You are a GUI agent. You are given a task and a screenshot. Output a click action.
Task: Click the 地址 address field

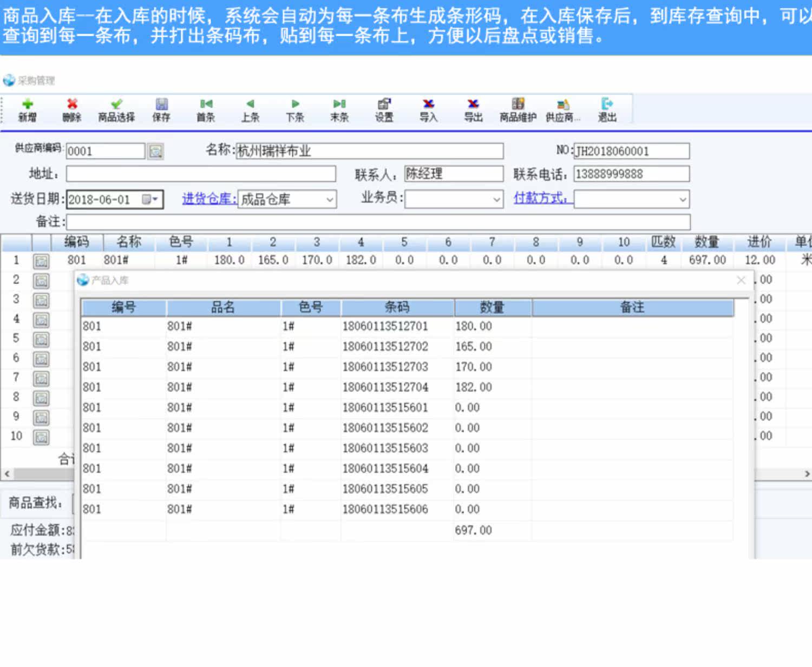click(x=201, y=174)
